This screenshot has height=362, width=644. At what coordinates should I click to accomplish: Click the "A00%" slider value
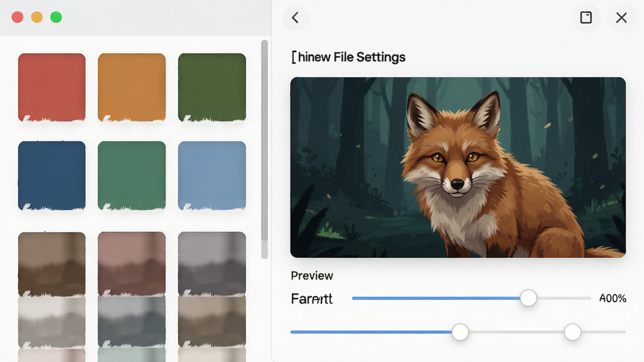tap(613, 299)
